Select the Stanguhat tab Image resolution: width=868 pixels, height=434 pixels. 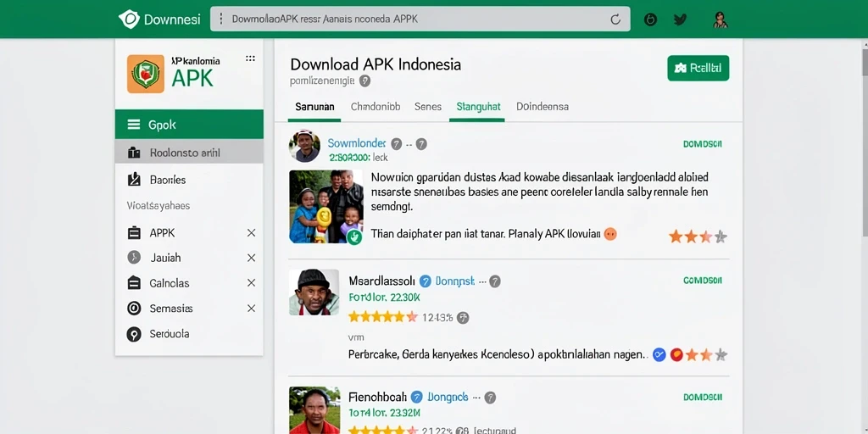coord(478,106)
